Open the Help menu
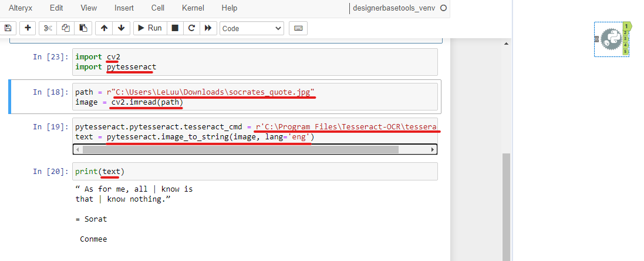 [229, 8]
